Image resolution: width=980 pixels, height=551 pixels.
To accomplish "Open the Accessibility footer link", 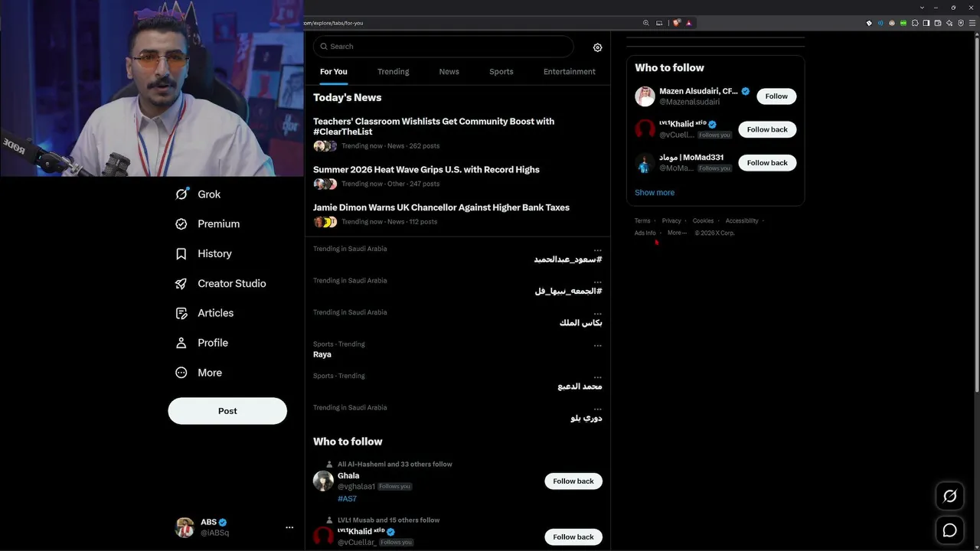I will click(742, 221).
